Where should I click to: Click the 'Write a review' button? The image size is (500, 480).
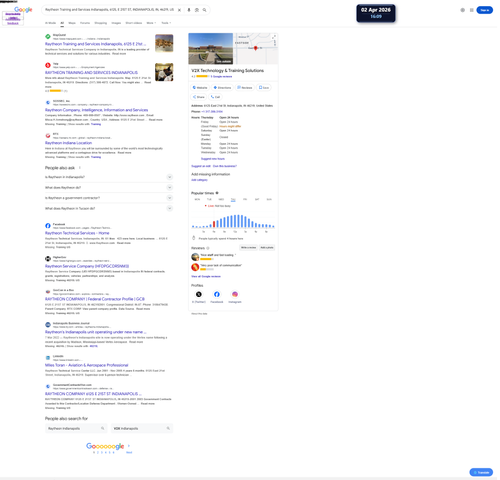point(248,248)
